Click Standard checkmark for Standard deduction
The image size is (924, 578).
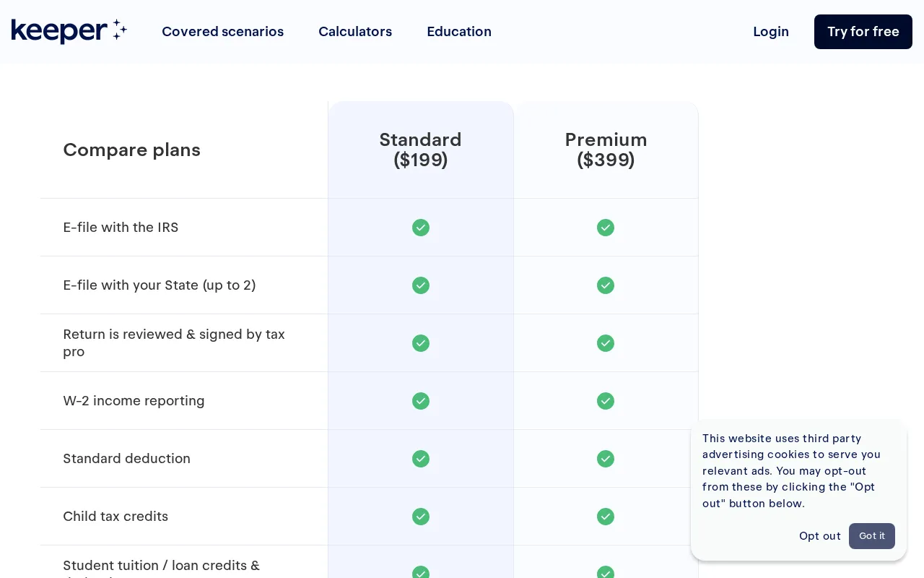click(x=421, y=459)
